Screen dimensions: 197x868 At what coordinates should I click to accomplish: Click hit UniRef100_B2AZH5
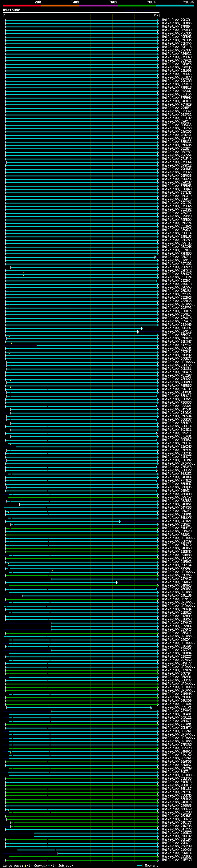click(177, 447)
